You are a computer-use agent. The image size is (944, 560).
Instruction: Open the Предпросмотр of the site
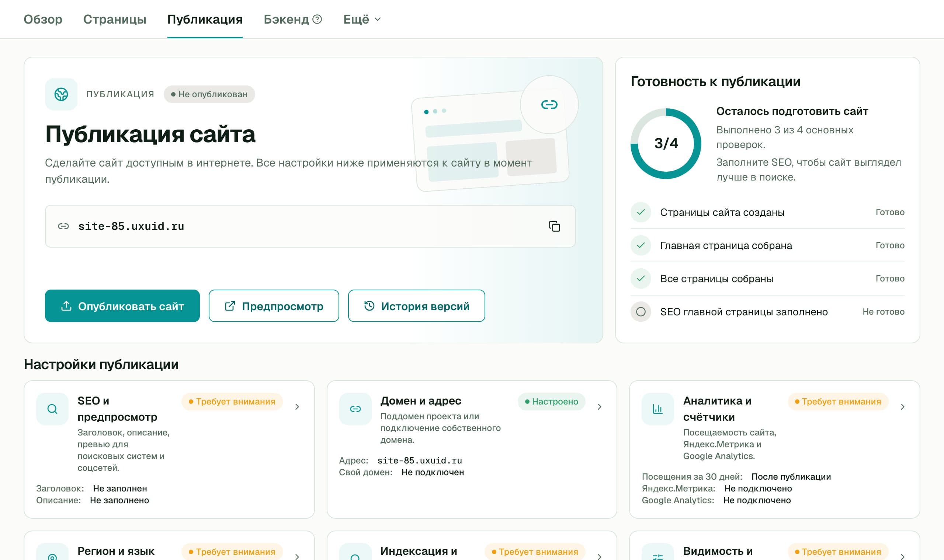tap(274, 306)
